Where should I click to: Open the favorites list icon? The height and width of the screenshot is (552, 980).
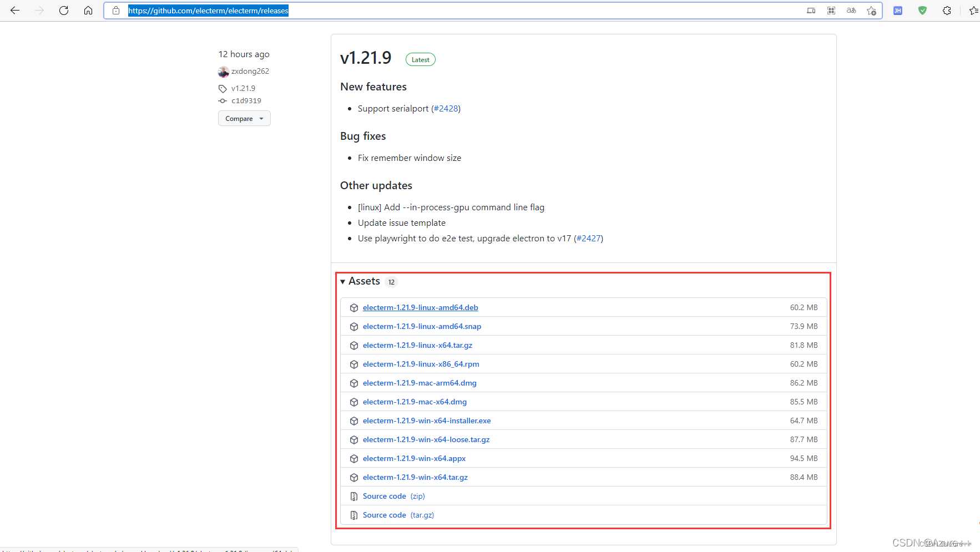click(x=973, y=11)
